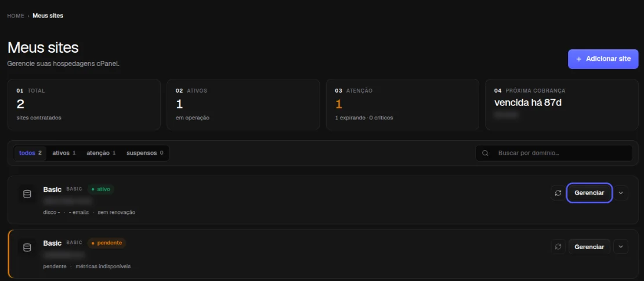Viewport: 644px width, 281px height.
Task: Expand the chevron menu for the pendente site
Action: point(621,247)
